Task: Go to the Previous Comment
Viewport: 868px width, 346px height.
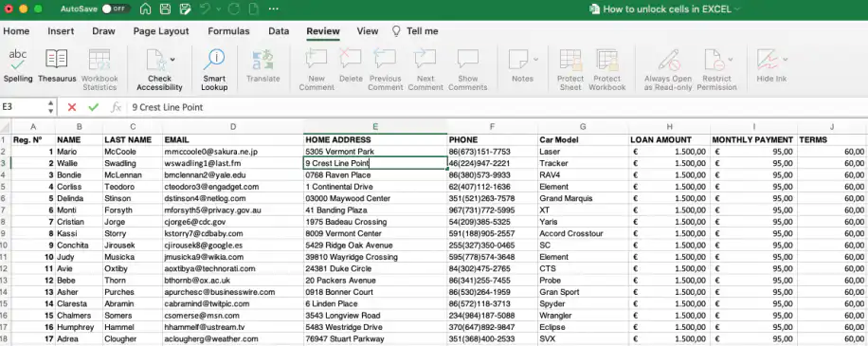Action: pyautogui.click(x=386, y=70)
